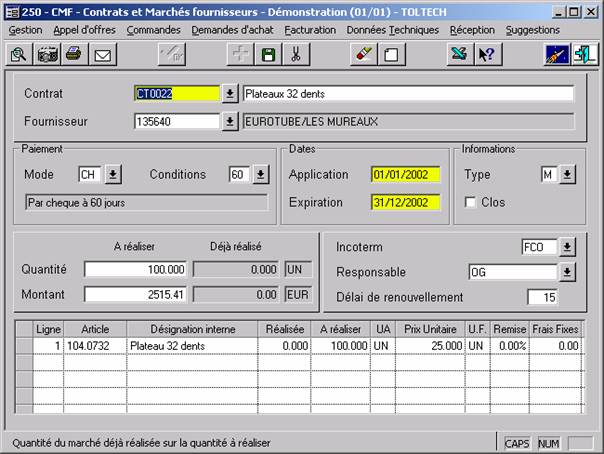Click the Montant à réaliser field
The width and height of the screenshot is (604, 454).
(135, 295)
